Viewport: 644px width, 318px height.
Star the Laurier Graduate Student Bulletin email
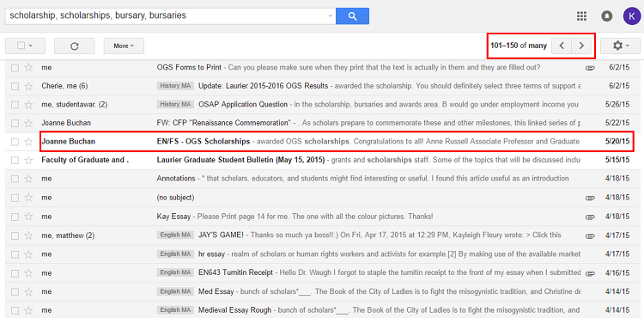click(x=28, y=160)
